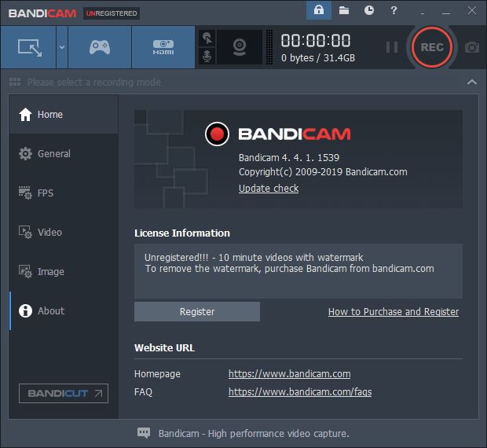Click the 00:00:00 recording timer
The width and height of the screenshot is (487, 448).
pyautogui.click(x=316, y=41)
